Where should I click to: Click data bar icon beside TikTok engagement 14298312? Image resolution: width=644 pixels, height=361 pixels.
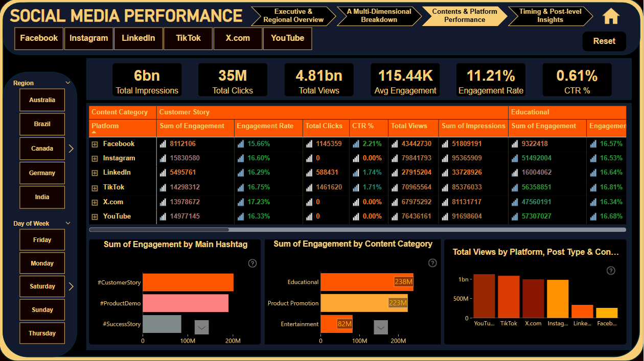pyautogui.click(x=163, y=187)
